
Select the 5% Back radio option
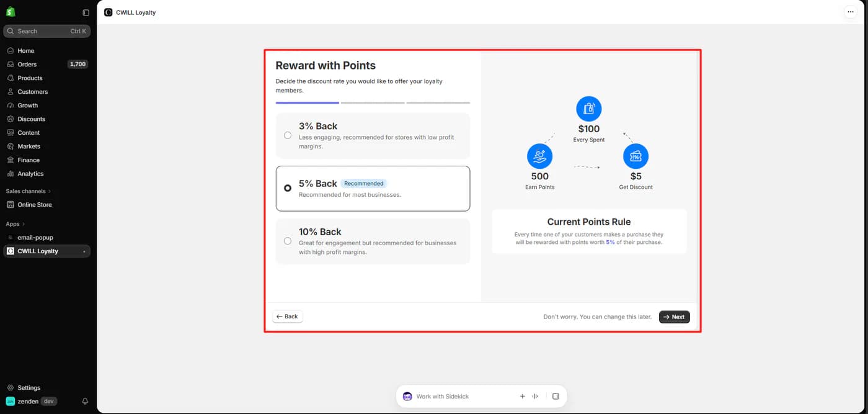(x=288, y=188)
